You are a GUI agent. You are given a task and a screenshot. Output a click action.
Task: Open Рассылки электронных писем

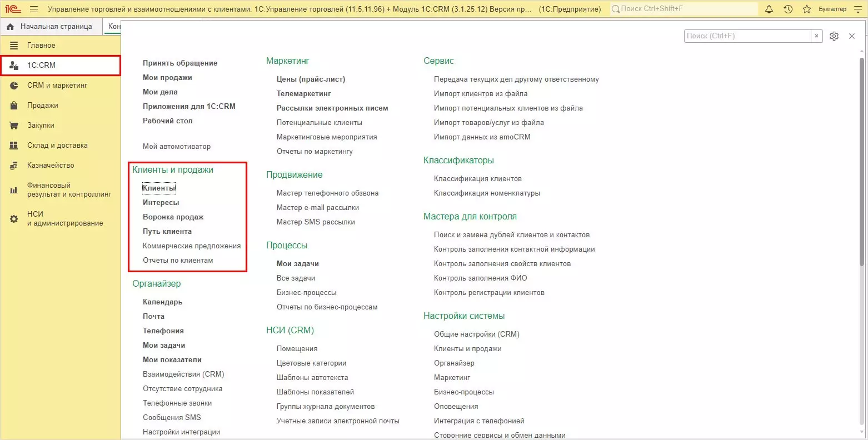pos(332,108)
